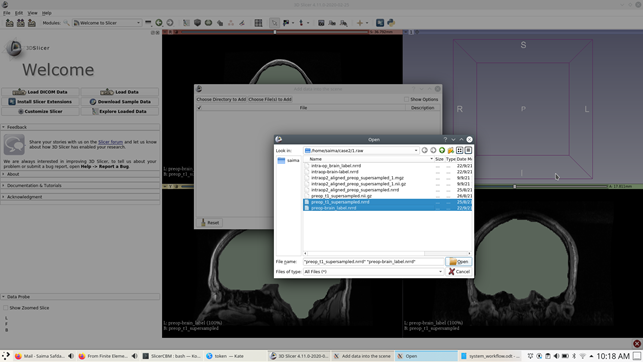Toggle Show Options checkbox in Add data dialog
Viewport: 643px width, 362px height.
406,99
